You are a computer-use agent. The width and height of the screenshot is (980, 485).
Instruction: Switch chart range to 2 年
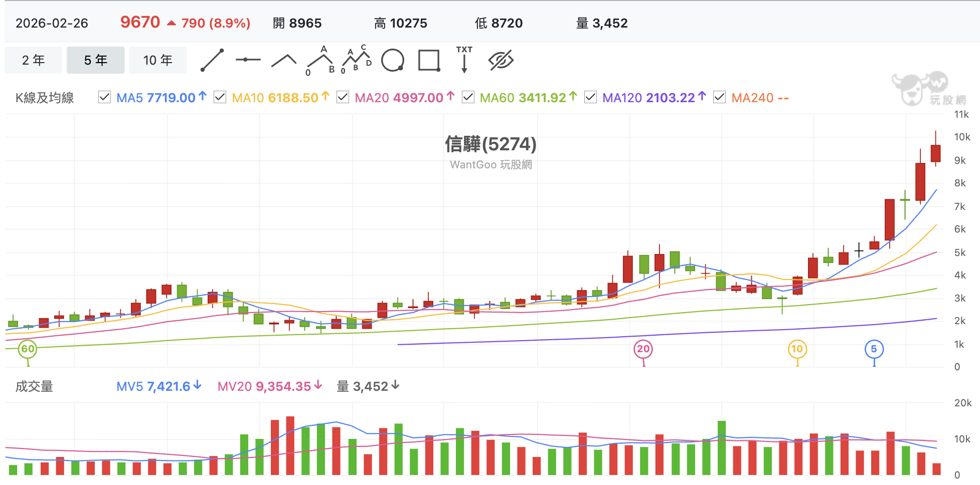34,60
